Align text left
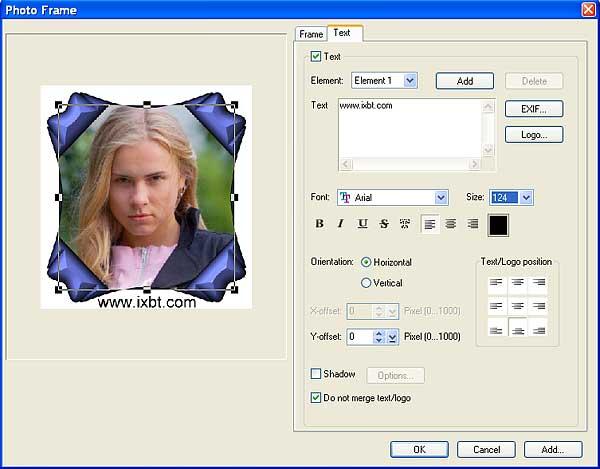600x469 pixels. [x=430, y=224]
